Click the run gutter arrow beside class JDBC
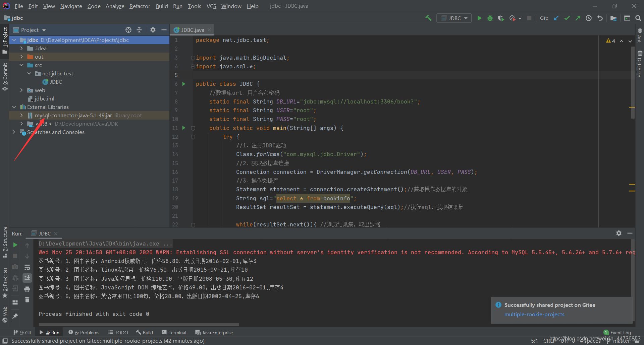This screenshot has width=644, height=345. (184, 84)
